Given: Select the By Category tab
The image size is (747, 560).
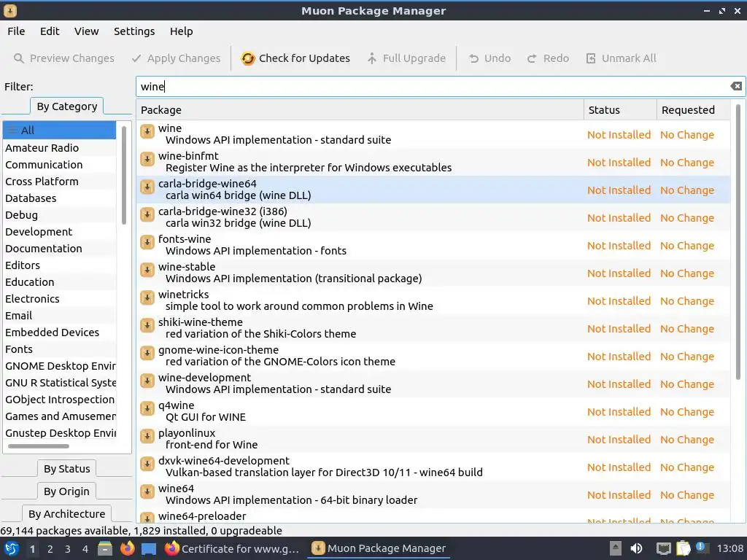Looking at the screenshot, I should point(66,106).
